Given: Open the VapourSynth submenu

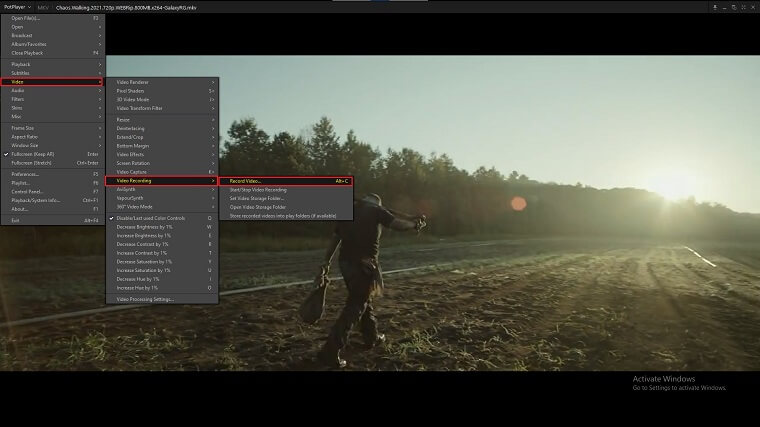Looking at the screenshot, I should (x=162, y=198).
